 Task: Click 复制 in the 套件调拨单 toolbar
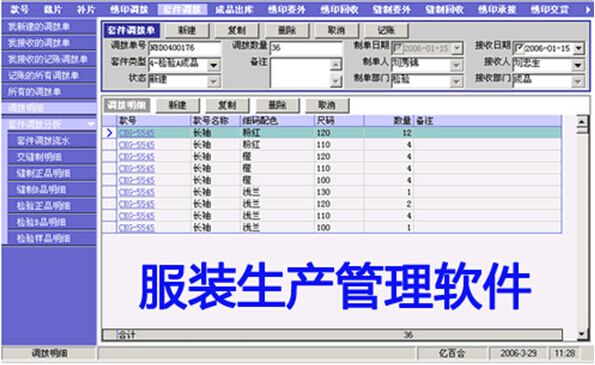click(x=237, y=30)
